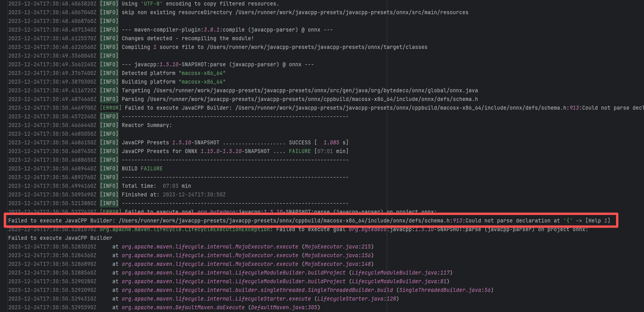Screen dimensions: 644x312
Task: Click the Finished at timestamp line
Action: coord(173,194)
